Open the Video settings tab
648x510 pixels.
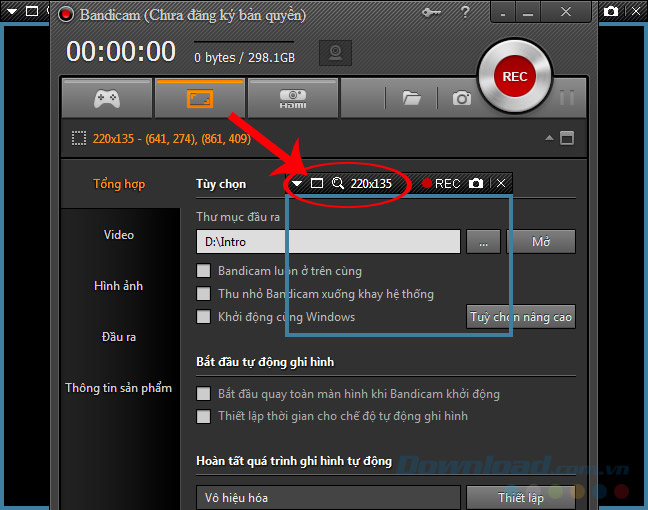(118, 235)
